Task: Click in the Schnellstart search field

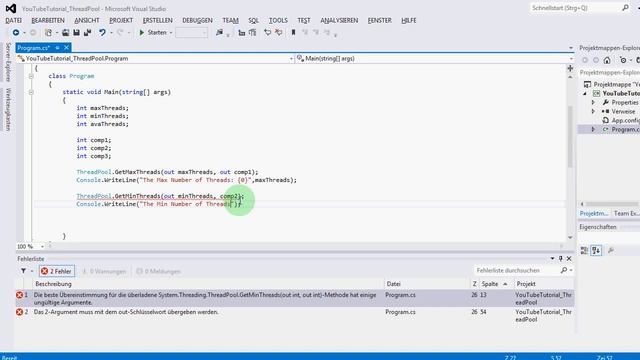Action: (576, 8)
